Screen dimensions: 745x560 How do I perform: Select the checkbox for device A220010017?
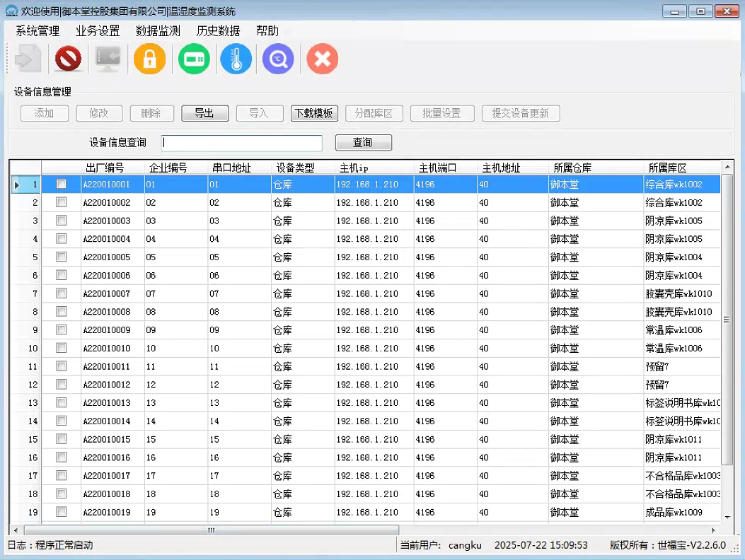click(x=62, y=475)
